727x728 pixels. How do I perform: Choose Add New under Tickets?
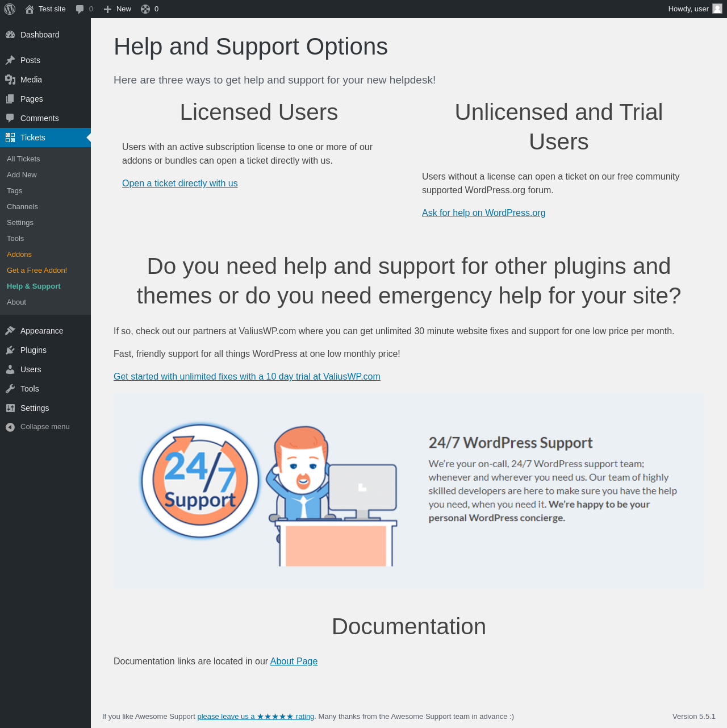point(45,175)
